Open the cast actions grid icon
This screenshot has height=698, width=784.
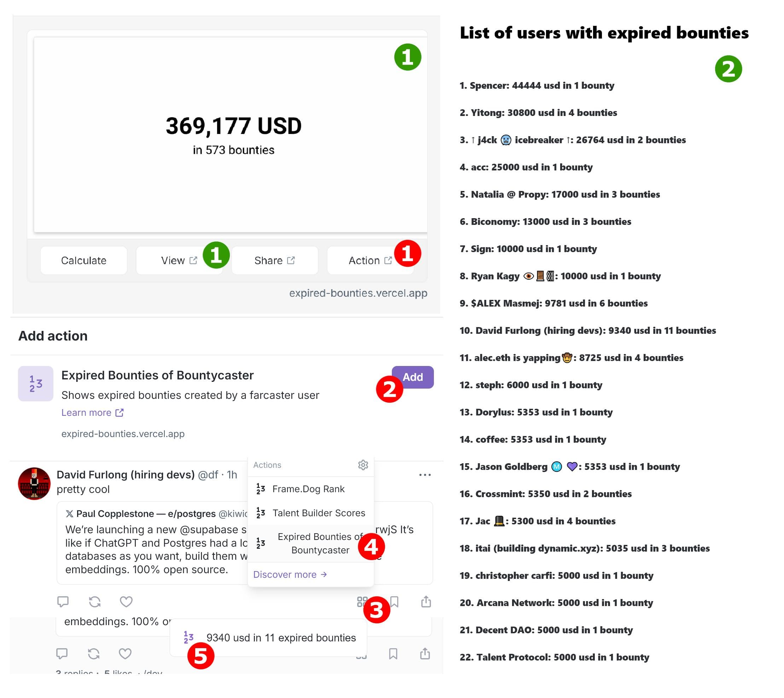(x=361, y=601)
